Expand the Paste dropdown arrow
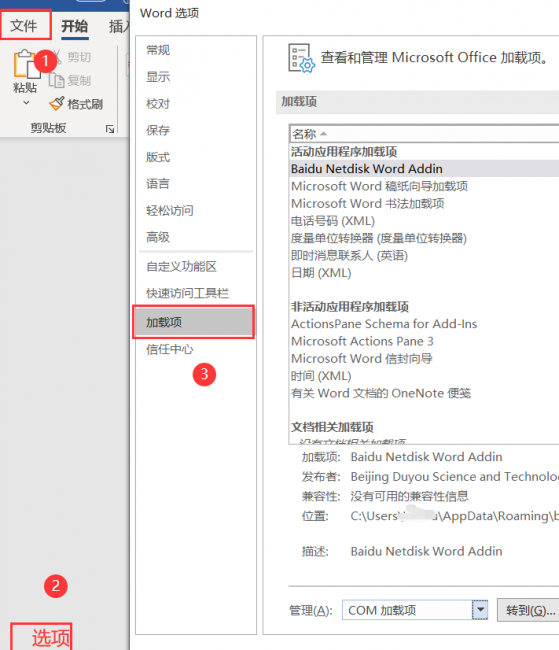Image resolution: width=559 pixels, height=650 pixels. coord(26,102)
